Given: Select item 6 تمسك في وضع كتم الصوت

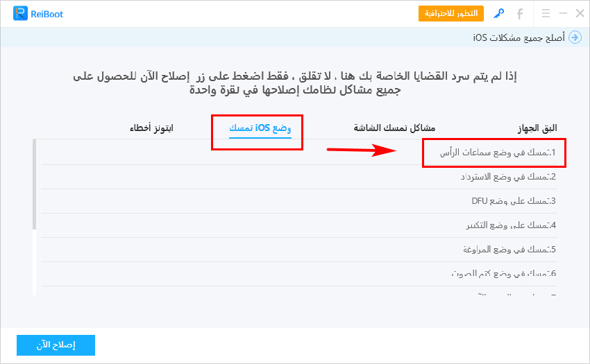Looking at the screenshot, I should point(300,274).
